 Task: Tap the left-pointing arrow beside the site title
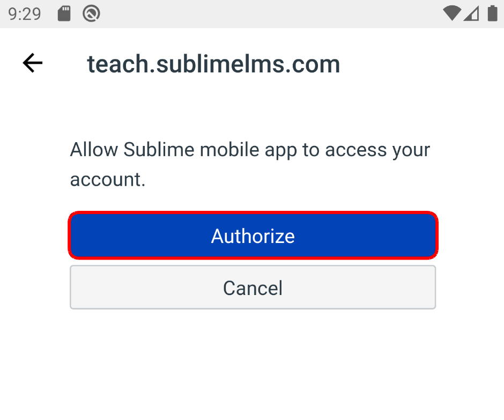click(x=32, y=63)
